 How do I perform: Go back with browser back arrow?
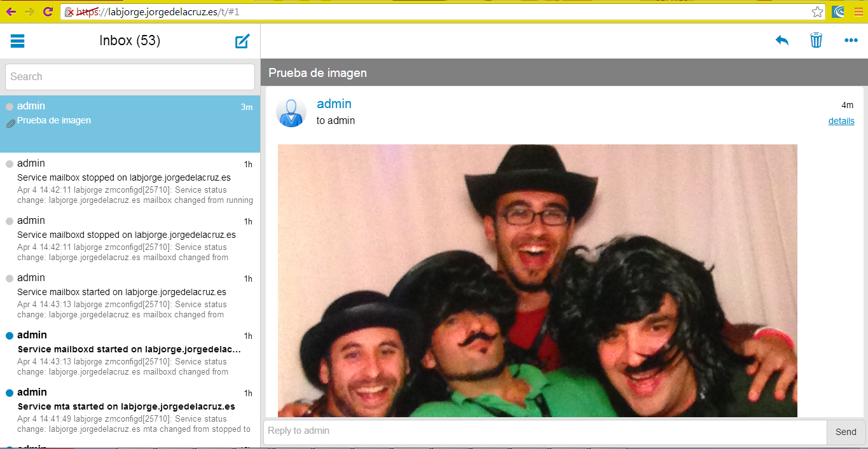pos(11,11)
